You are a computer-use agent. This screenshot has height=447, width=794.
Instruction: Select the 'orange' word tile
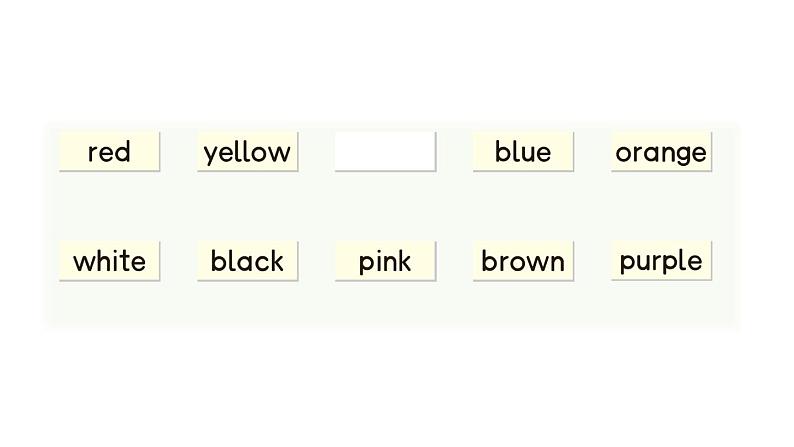[661, 152]
